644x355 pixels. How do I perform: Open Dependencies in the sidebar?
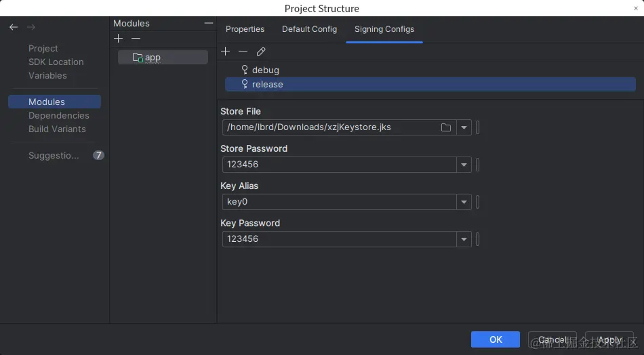coord(59,115)
